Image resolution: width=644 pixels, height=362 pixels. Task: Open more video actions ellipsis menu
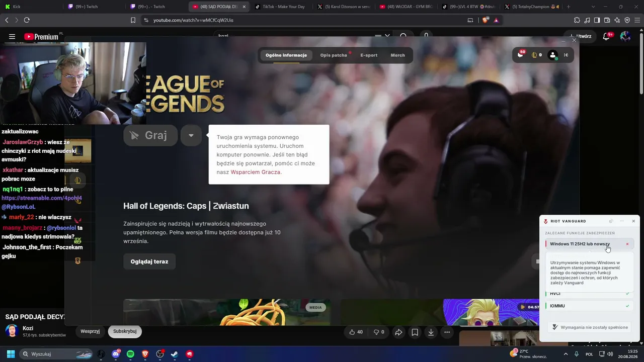[x=447, y=332]
